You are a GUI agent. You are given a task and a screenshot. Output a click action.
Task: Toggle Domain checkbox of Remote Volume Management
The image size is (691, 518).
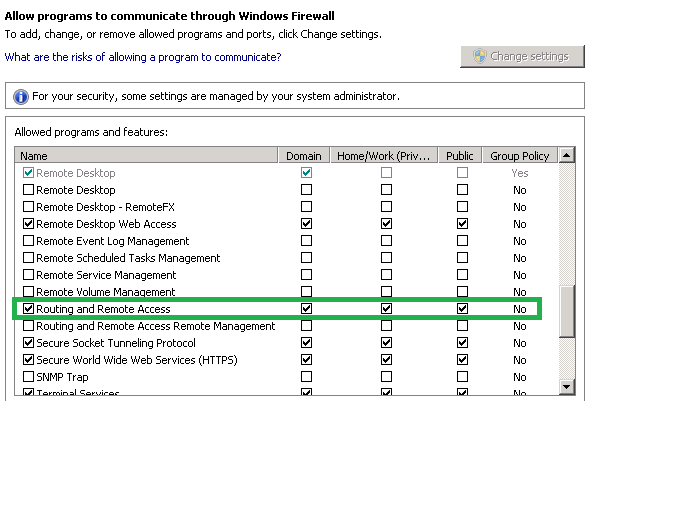(x=306, y=291)
